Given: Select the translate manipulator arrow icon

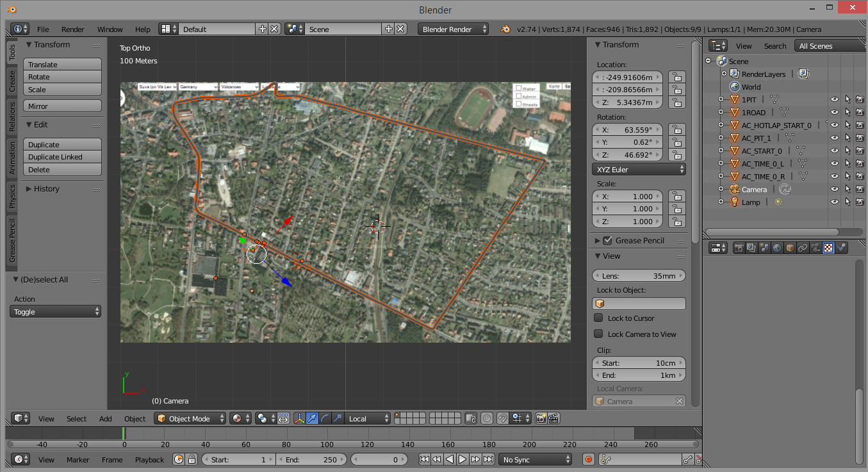Looking at the screenshot, I should 312,418.
